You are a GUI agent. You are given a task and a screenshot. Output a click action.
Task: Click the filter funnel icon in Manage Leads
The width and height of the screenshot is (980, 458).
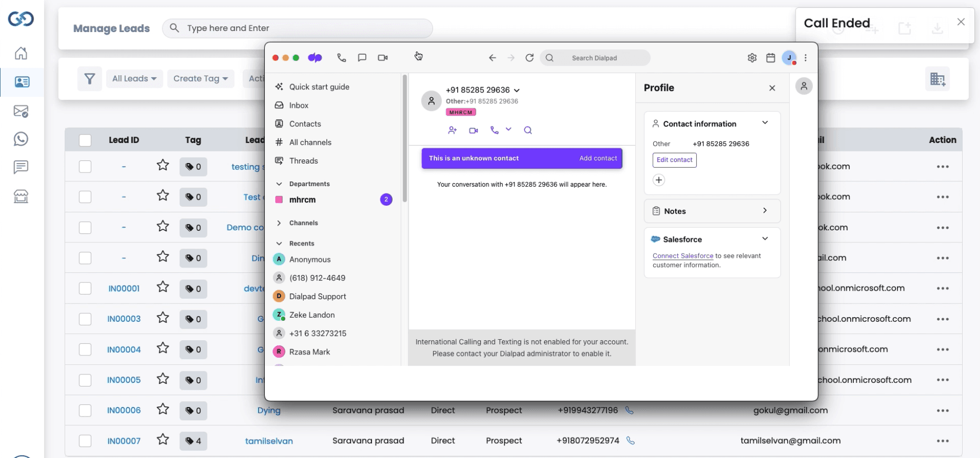tap(90, 79)
